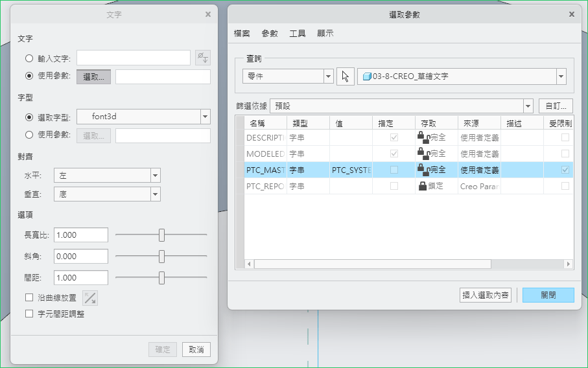
Task: Close the 選取參數 dialog window
Action: 571,14
